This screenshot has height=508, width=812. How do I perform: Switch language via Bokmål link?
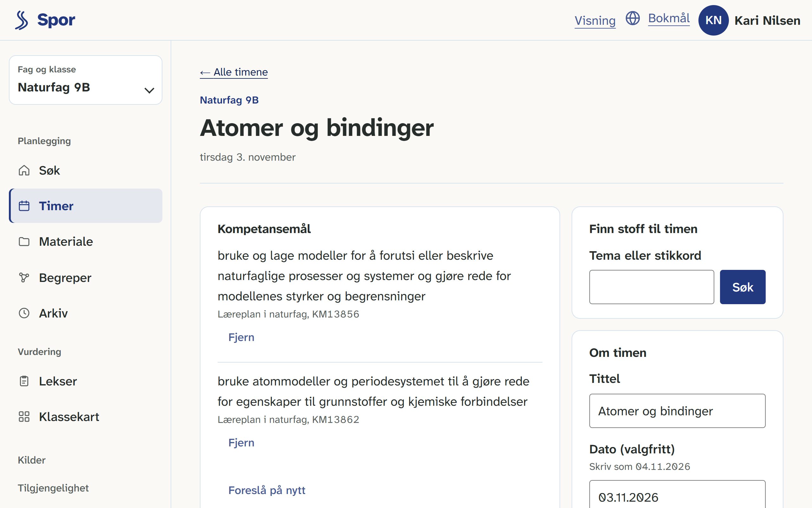[669, 18]
